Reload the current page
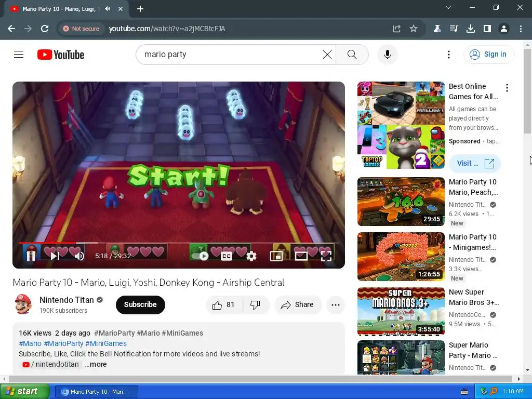Screen dimensions: 532x399 click(x=45, y=29)
